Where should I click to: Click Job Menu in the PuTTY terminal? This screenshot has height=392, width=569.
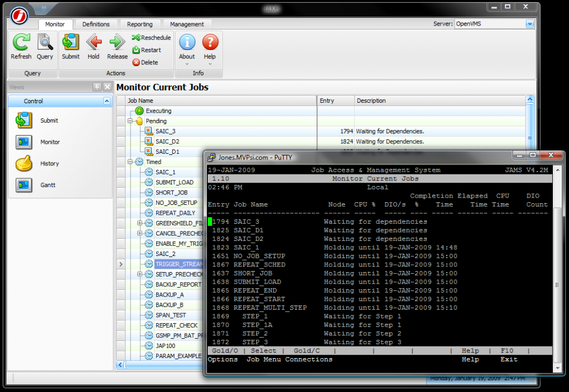264,359
